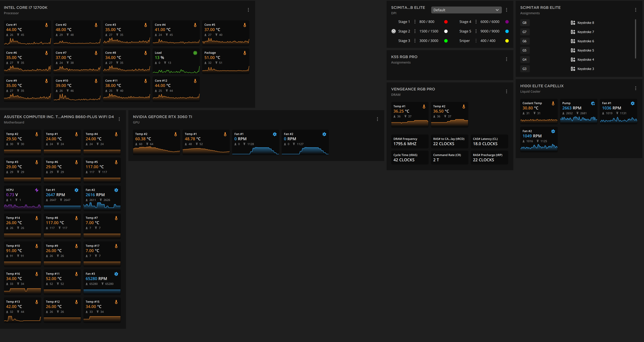
Task: Click the RAS# to CAS delay 22 CLOCKS tile
Action: click(x=450, y=141)
